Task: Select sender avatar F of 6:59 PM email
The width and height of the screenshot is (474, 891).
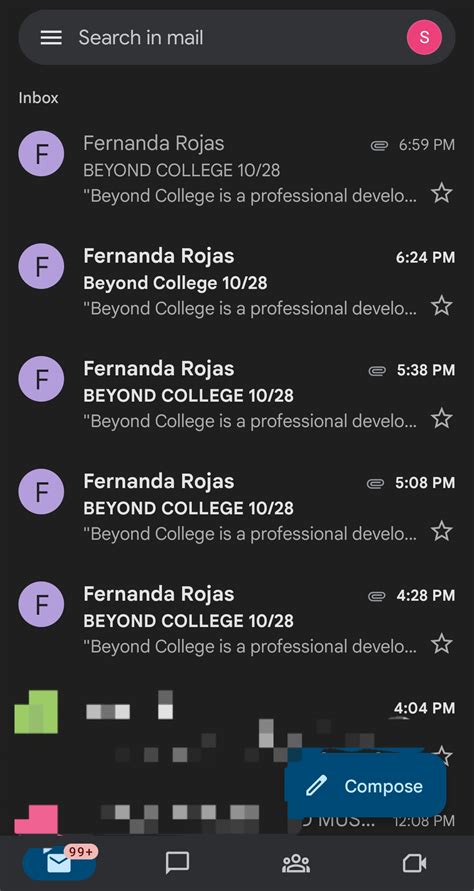Action: click(x=41, y=153)
